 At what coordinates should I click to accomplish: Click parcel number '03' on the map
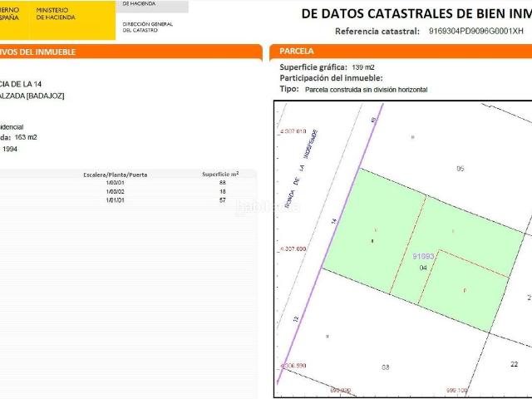[386, 367]
